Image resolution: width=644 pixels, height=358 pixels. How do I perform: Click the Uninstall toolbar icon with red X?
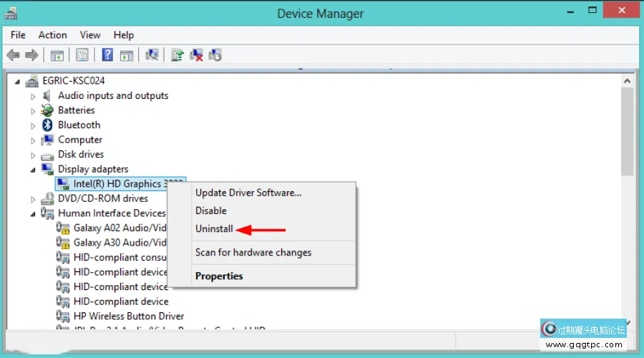(x=197, y=55)
